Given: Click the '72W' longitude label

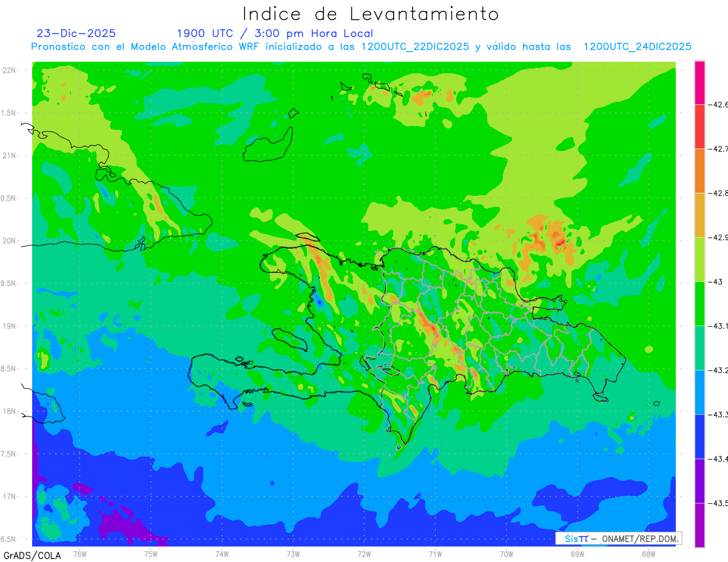Looking at the screenshot, I should [x=364, y=553].
